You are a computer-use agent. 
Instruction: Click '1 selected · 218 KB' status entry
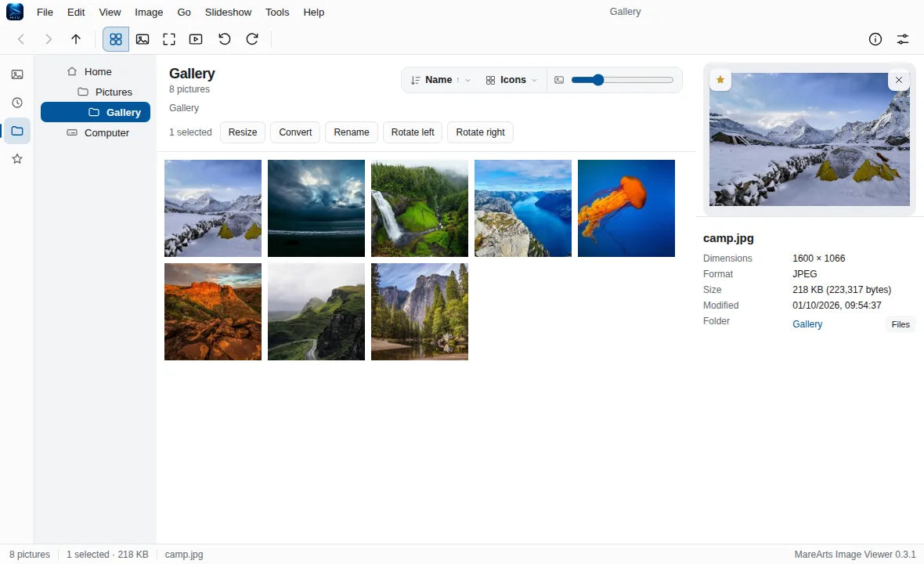tap(107, 555)
